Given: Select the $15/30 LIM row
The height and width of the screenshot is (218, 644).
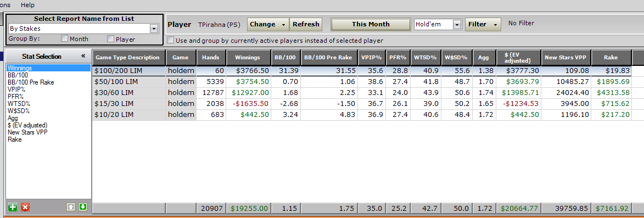Looking at the screenshot, I should pyautogui.click(x=361, y=103).
